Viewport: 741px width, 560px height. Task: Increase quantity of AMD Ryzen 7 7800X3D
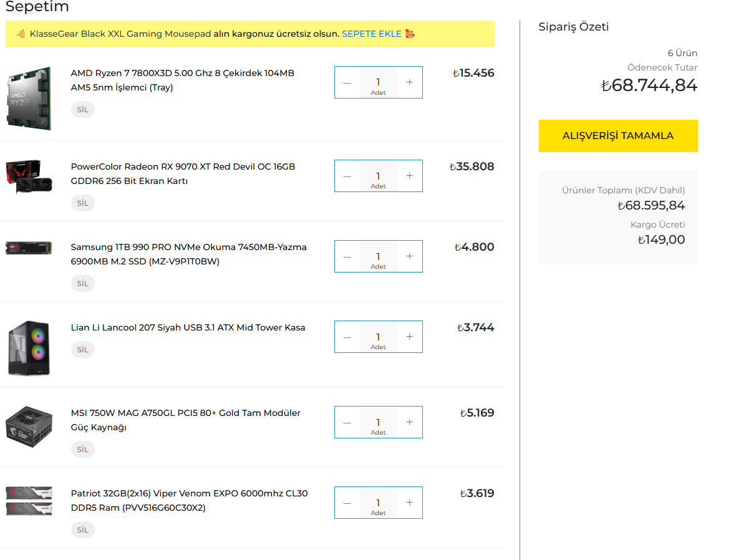pyautogui.click(x=409, y=82)
